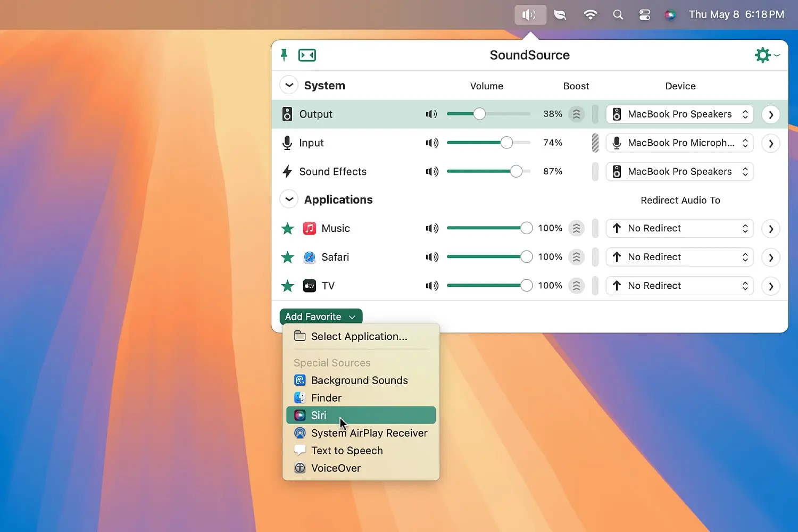
Task: Click the Wi-Fi icon in the menu bar
Action: [591, 14]
